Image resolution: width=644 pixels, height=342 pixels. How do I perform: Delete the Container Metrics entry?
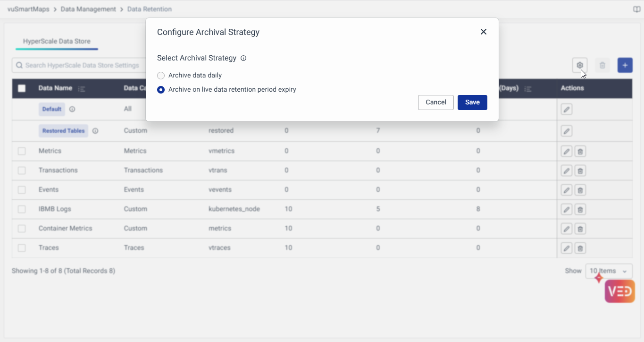coord(580,229)
